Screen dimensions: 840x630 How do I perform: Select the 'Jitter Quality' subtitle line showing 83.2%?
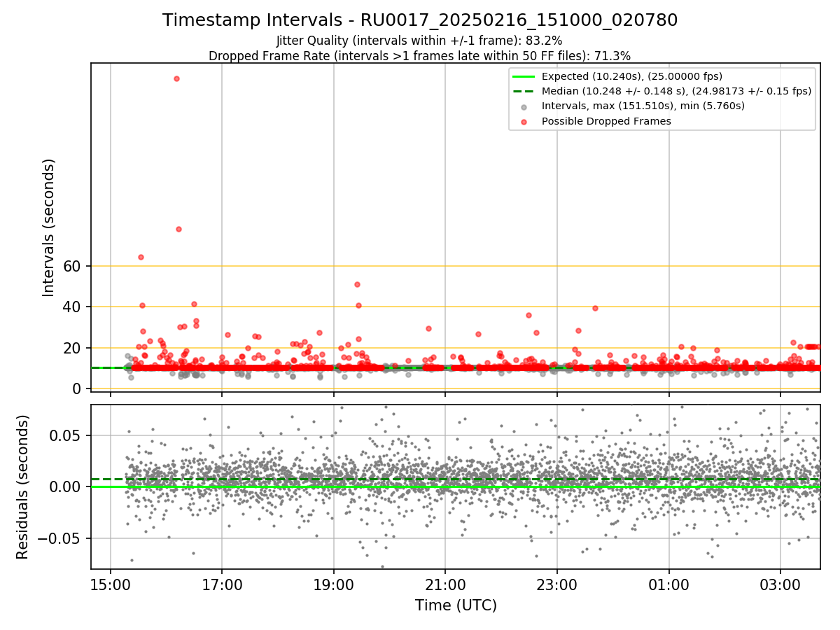(x=419, y=41)
